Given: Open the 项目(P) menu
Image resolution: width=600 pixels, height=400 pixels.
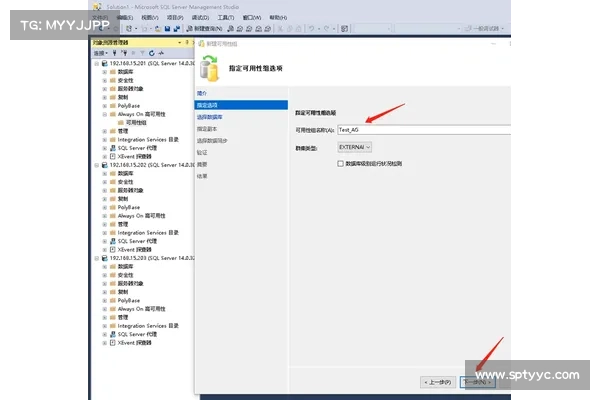Looking at the screenshot, I should point(175,18).
